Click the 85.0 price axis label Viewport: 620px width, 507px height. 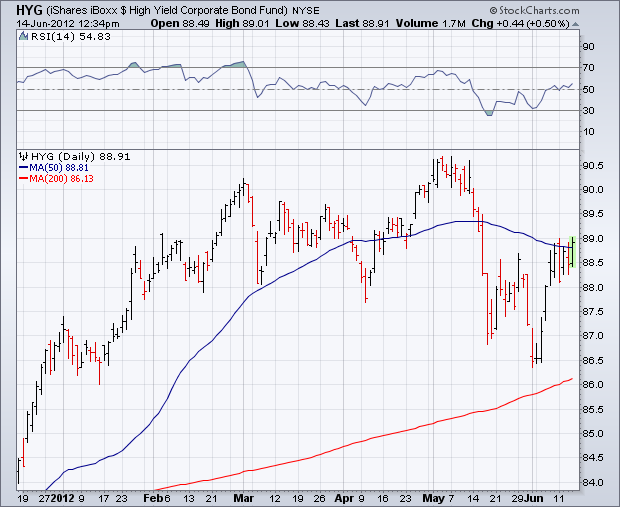point(593,434)
